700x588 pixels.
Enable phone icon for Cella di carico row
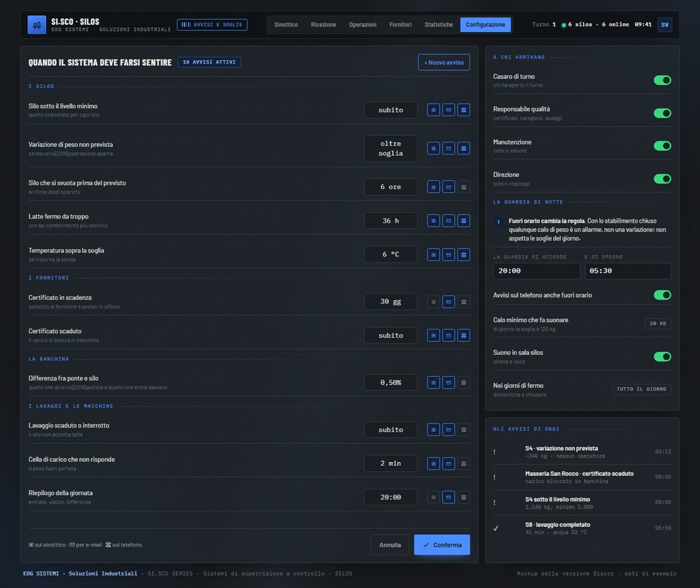point(464,463)
